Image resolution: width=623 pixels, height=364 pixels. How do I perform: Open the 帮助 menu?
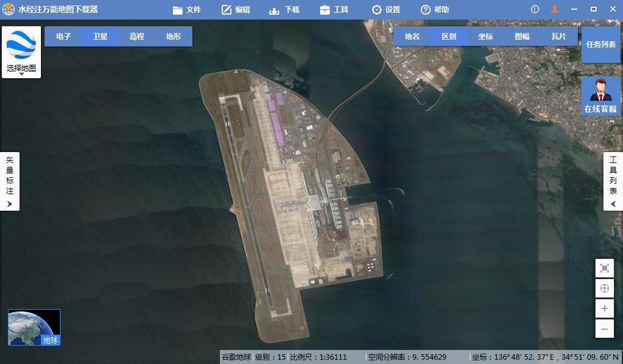435,10
